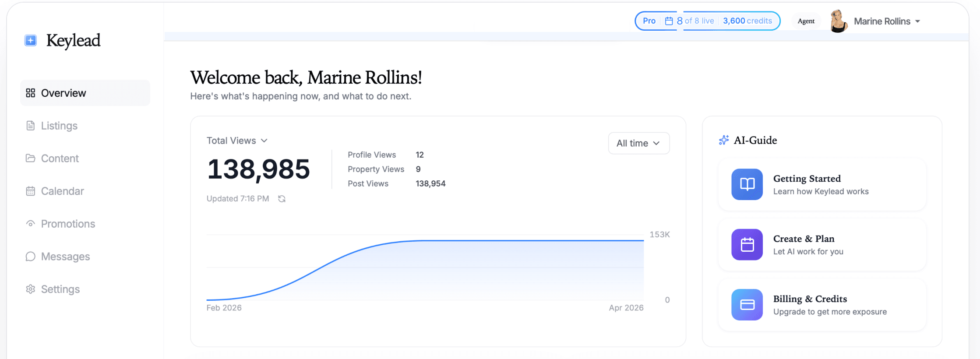Select the Listings document icon
The height and width of the screenshot is (359, 980).
tap(30, 126)
